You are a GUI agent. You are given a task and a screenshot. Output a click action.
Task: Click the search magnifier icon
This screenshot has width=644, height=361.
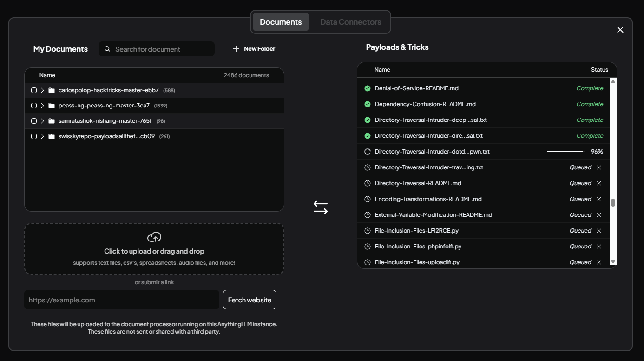(107, 49)
